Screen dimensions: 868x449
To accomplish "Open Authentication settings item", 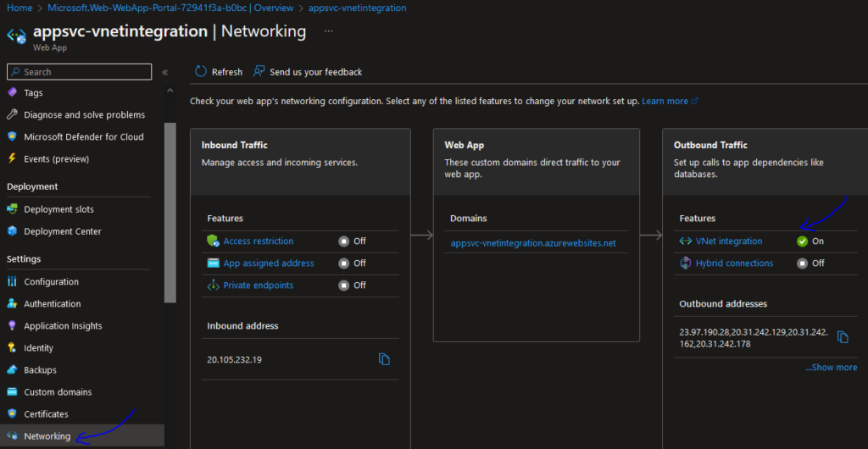I will [x=52, y=303].
